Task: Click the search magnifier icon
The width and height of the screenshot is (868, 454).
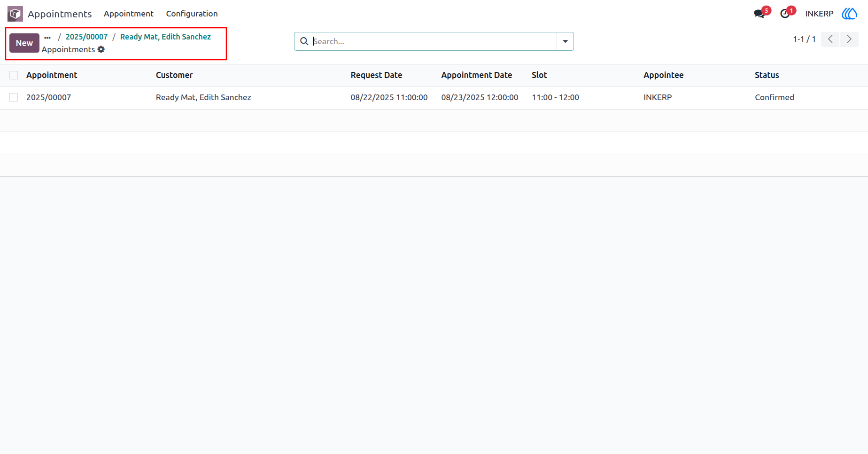Action: pyautogui.click(x=304, y=41)
